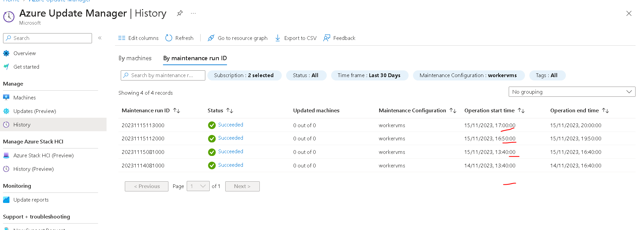Change Time frame Last 30 Days filter
The image size is (644, 230).
coord(369,75)
